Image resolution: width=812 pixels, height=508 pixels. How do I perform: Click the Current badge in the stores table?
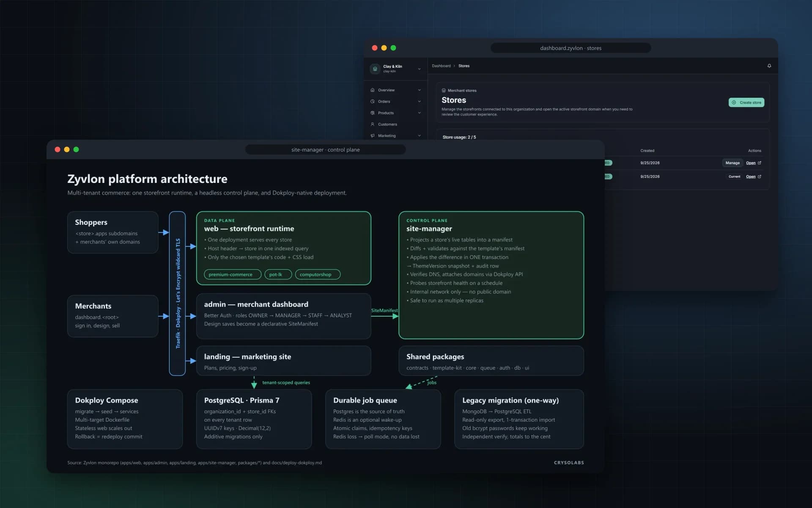734,177
